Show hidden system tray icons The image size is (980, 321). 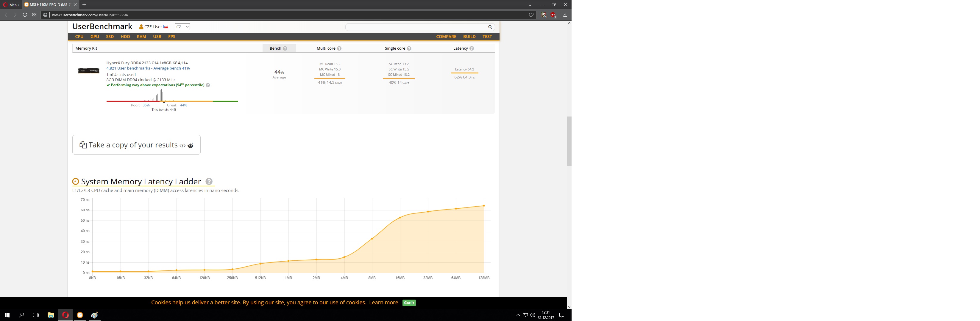tap(518, 315)
